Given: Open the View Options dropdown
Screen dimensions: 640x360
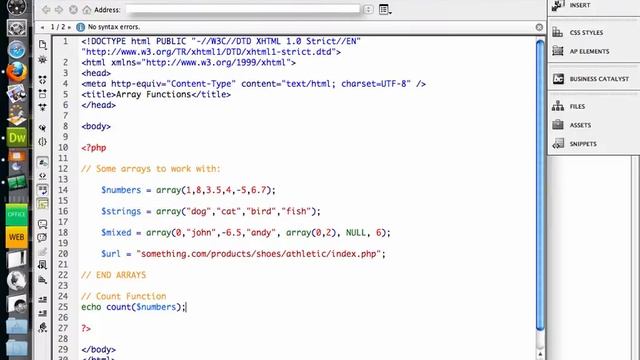Looking at the screenshot, I should coord(385,9).
